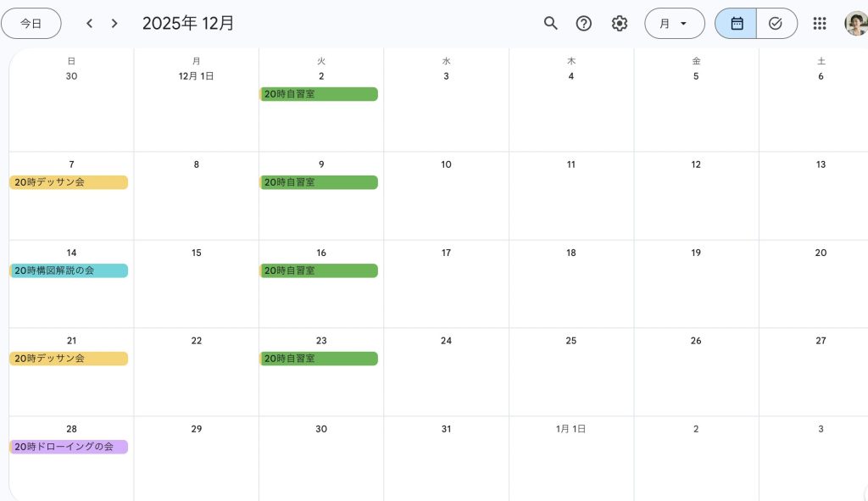Open the help question mark menu
The width and height of the screenshot is (868, 501).
(x=584, y=24)
